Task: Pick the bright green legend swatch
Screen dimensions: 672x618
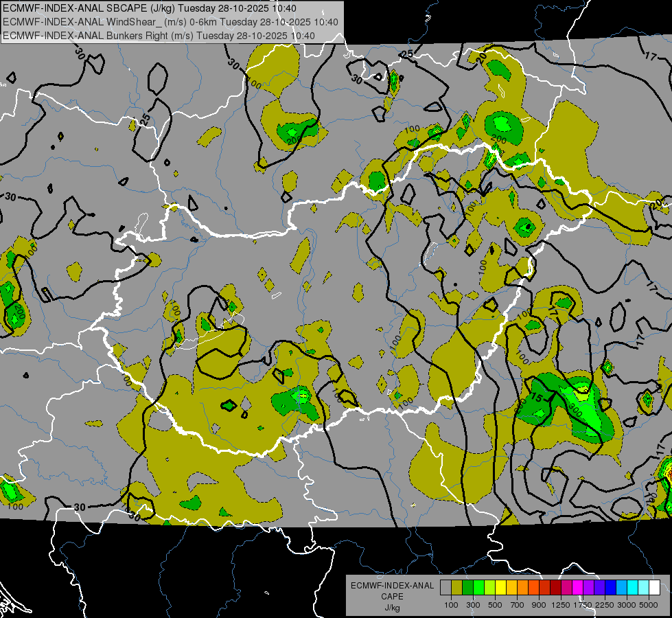Action: [x=478, y=587]
